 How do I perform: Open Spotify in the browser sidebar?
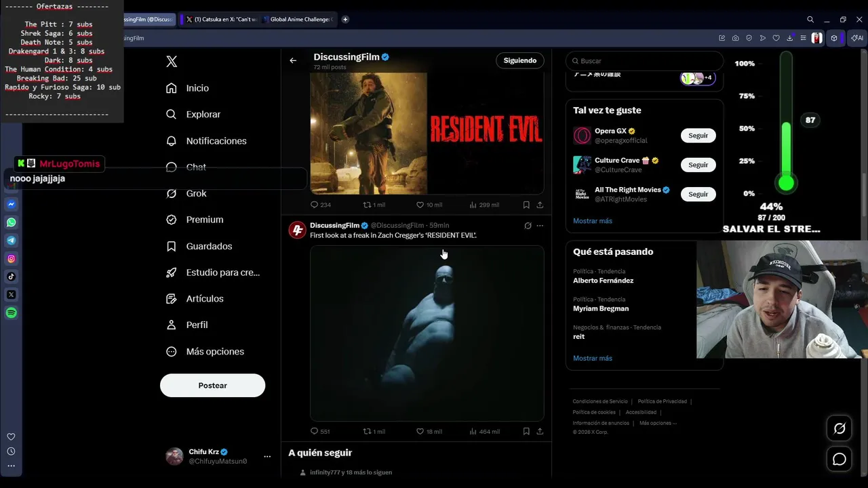(x=12, y=312)
